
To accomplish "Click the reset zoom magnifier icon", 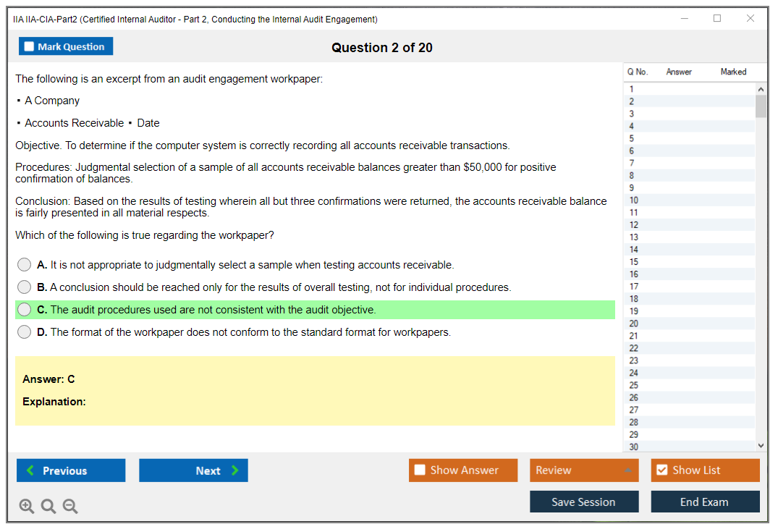I will click(48, 507).
